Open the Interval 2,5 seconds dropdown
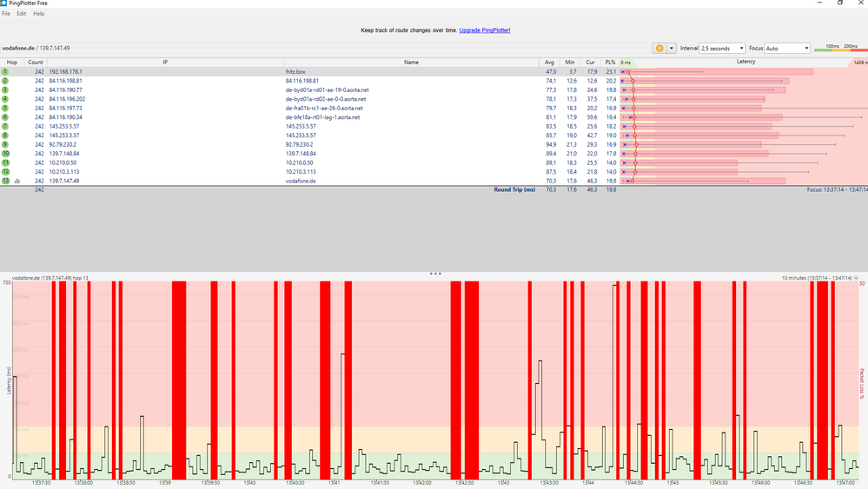The width and height of the screenshot is (868, 489). 722,48
